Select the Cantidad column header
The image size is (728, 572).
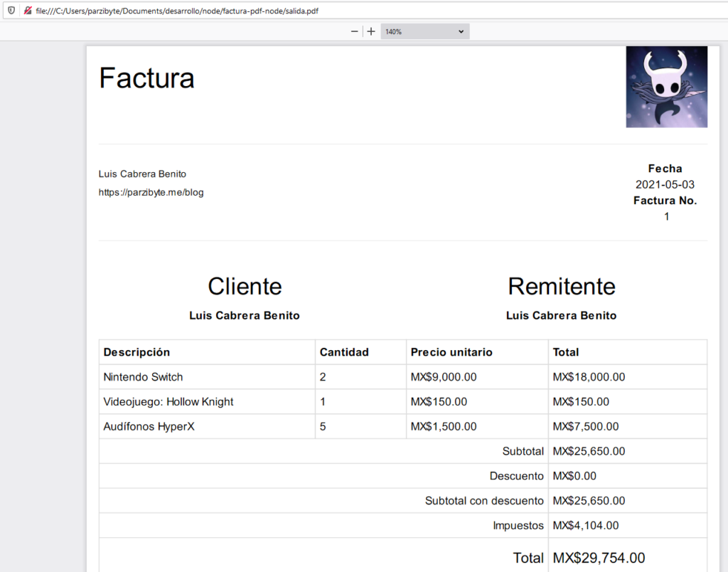(x=344, y=352)
